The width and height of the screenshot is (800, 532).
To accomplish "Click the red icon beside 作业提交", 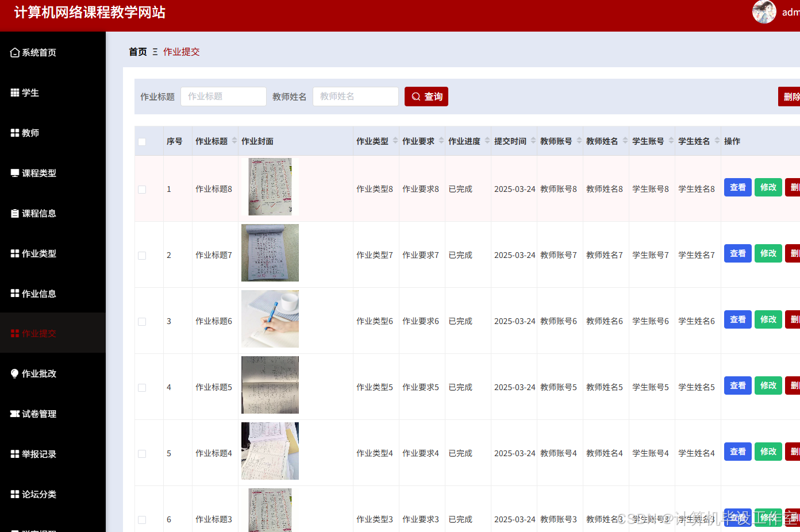I will pyautogui.click(x=15, y=333).
